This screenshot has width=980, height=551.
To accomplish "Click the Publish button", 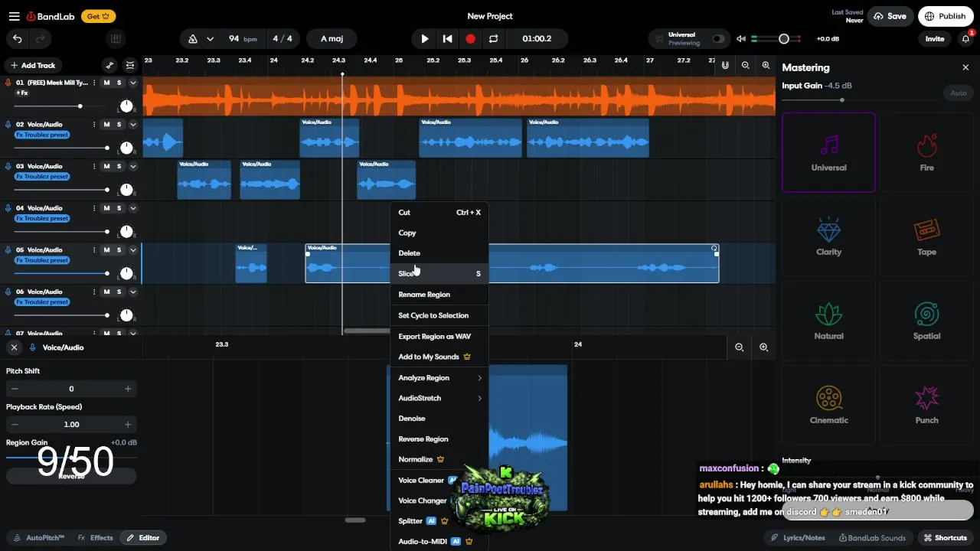I will click(x=945, y=16).
